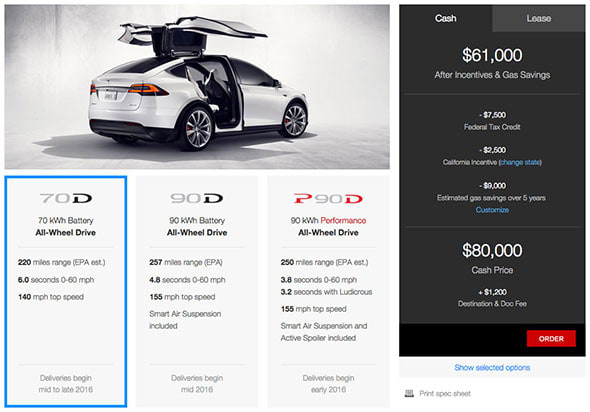The height and width of the screenshot is (412, 590).
Task: Click Customize under gas savings
Action: pyautogui.click(x=492, y=210)
